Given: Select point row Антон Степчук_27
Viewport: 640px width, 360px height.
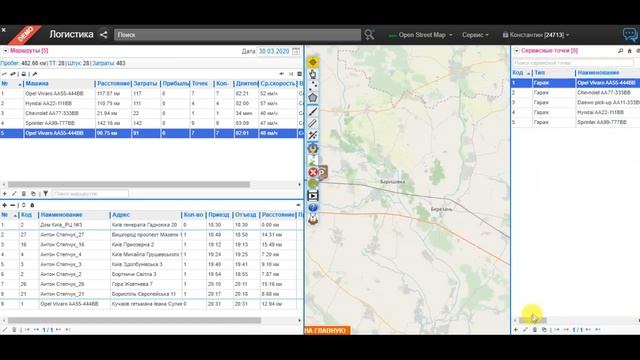Looking at the screenshot, I should pyautogui.click(x=151, y=235).
